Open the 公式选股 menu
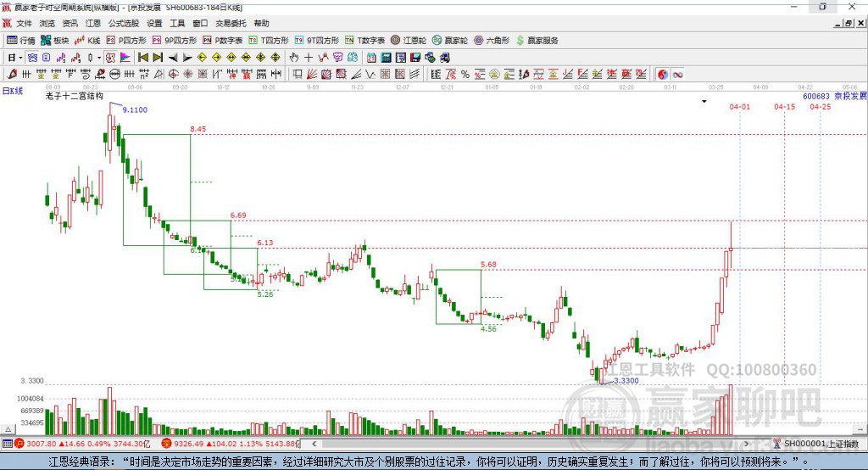This screenshot has height=470, width=868. pyautogui.click(x=124, y=23)
